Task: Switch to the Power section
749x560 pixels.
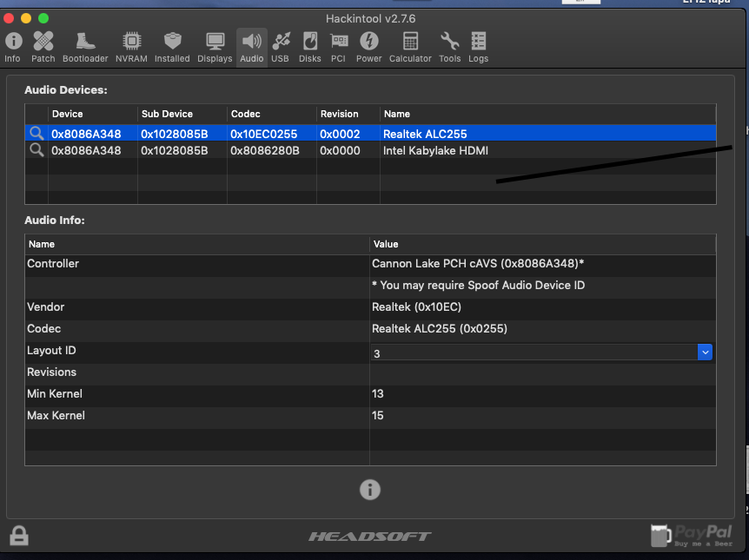Action: pyautogui.click(x=369, y=47)
